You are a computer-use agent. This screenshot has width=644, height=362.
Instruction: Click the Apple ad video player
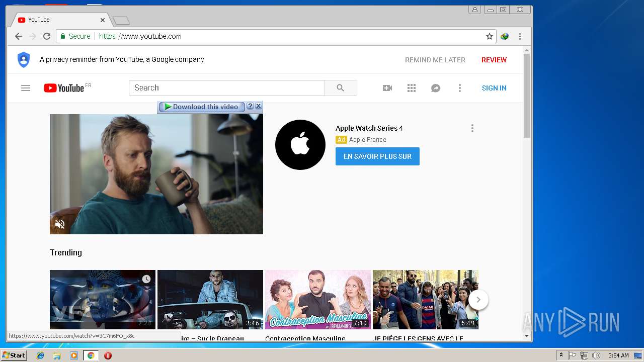[x=156, y=174]
